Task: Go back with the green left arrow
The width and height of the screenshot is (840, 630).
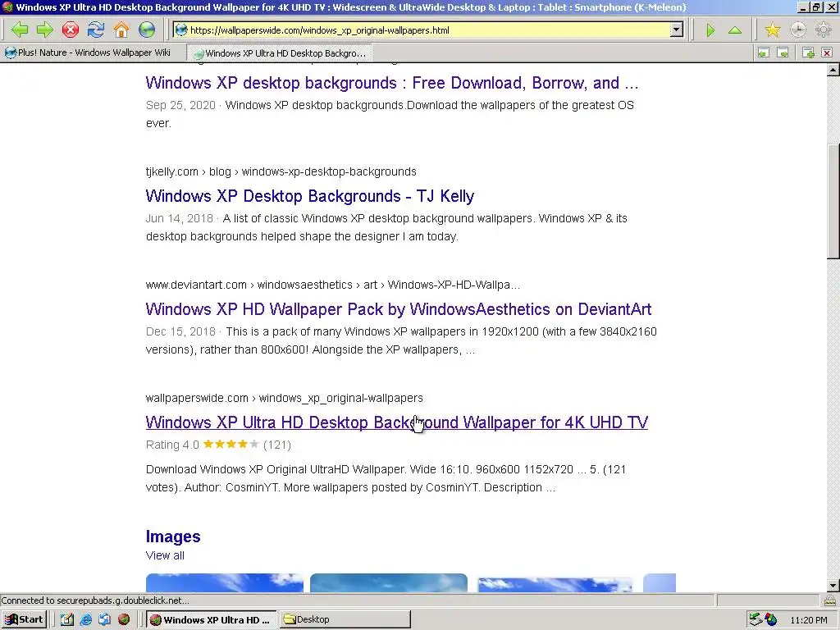Action: pyautogui.click(x=20, y=30)
